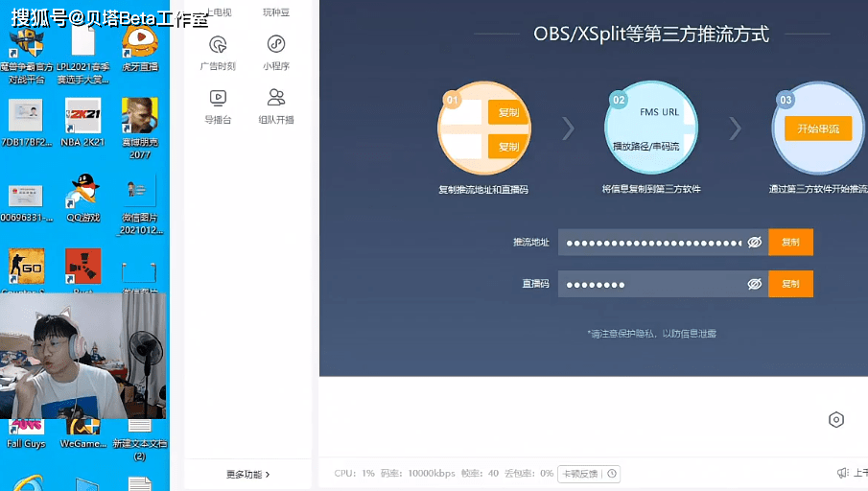Click the 丢包率: 0% status text
This screenshot has height=491, width=868.
click(528, 474)
